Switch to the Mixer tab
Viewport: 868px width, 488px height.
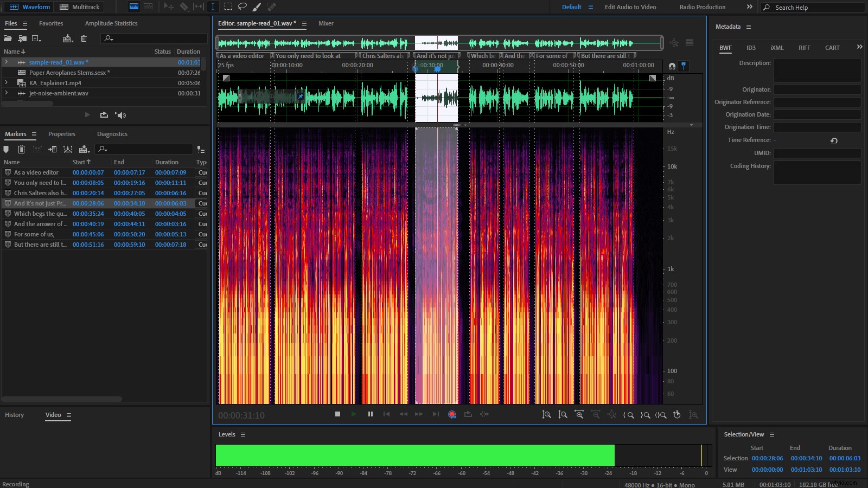(325, 23)
